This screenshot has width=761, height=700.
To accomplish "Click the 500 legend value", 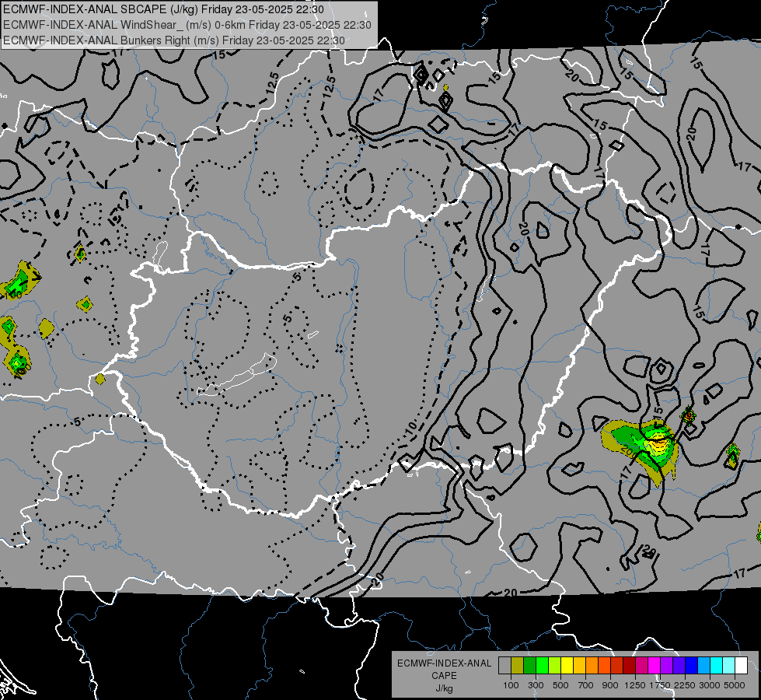I will point(560,685).
